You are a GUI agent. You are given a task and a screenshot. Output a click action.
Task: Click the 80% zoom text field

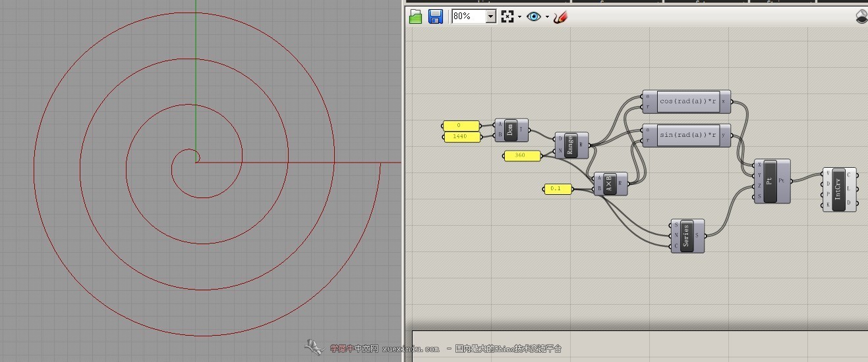(469, 16)
